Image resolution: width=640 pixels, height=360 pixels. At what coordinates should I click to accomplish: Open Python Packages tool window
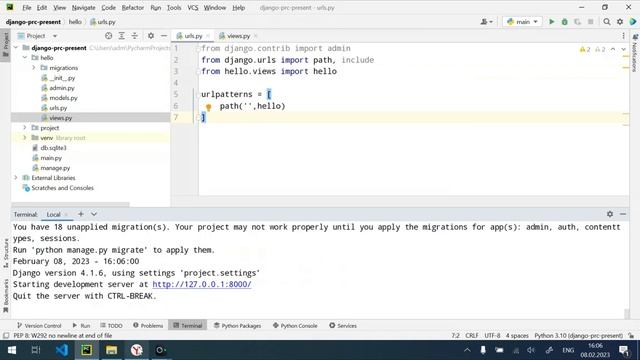(x=238, y=325)
